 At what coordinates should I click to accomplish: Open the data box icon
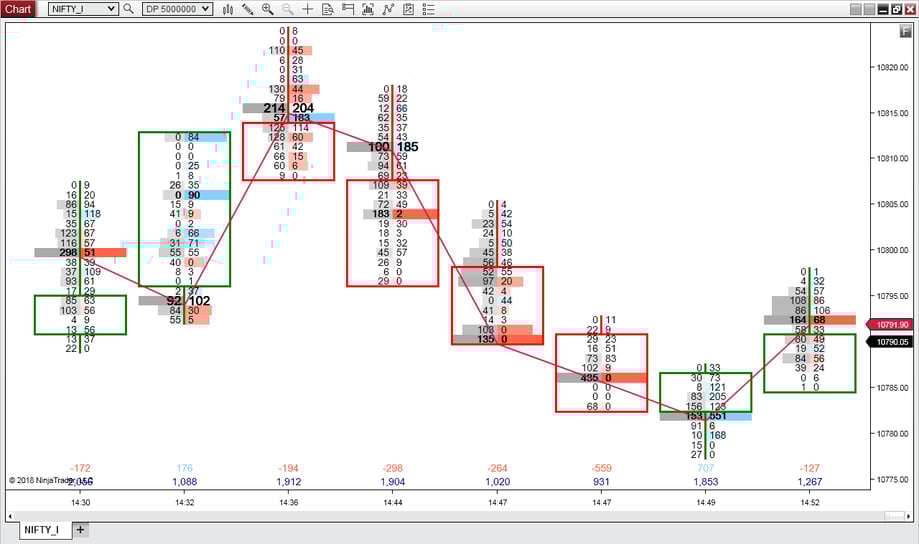pos(328,9)
